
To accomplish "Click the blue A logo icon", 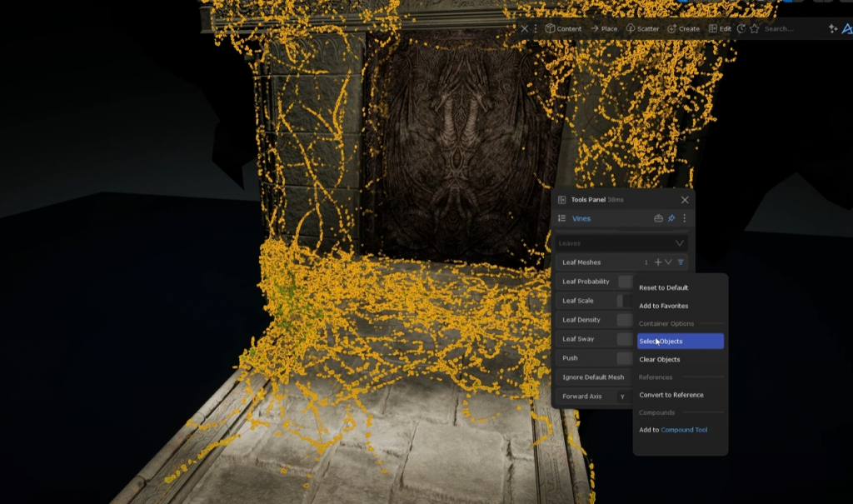I will coord(847,28).
